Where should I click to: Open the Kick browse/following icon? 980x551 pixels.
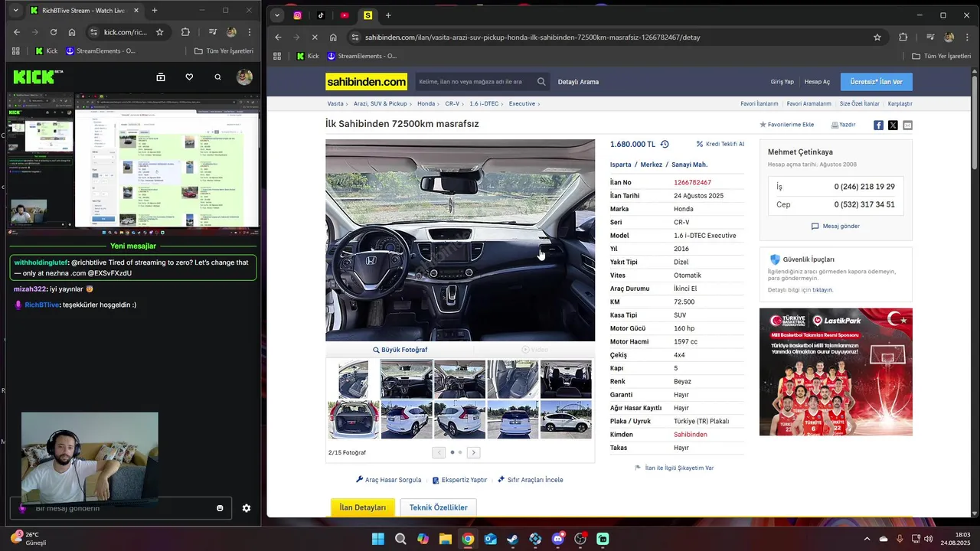tap(161, 77)
